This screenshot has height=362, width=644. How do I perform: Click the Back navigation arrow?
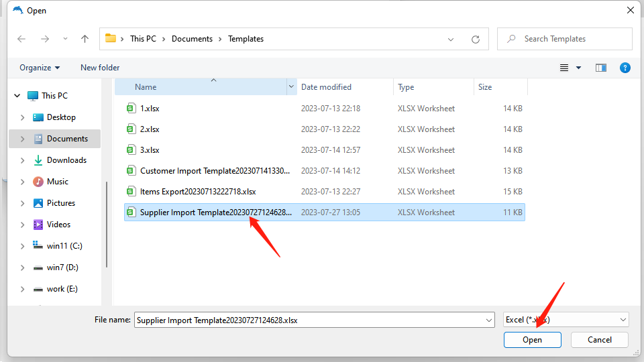[x=21, y=39]
